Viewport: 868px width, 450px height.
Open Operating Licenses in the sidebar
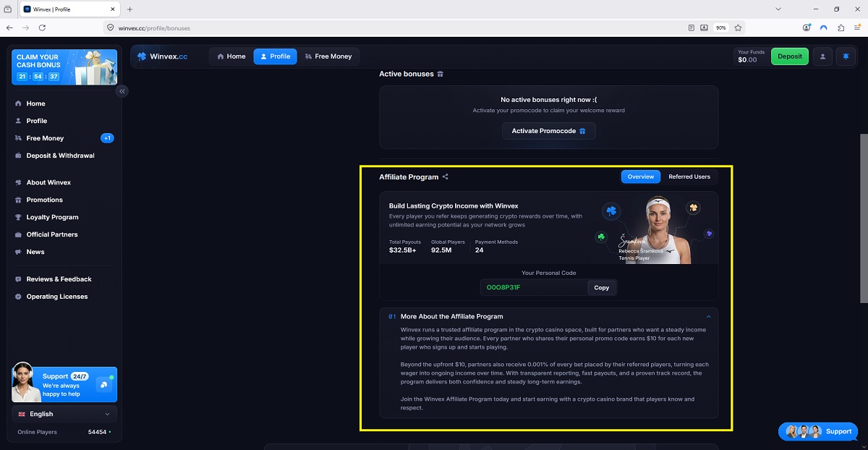click(x=56, y=297)
